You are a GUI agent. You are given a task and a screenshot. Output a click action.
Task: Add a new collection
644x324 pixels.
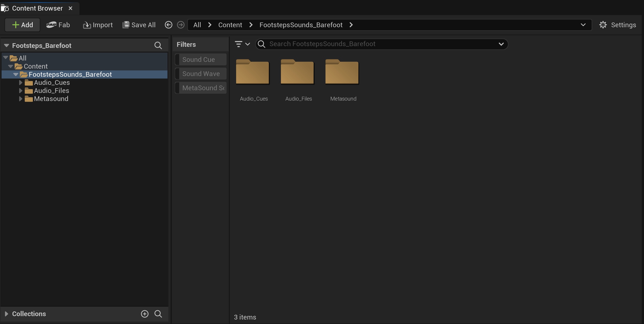tap(145, 314)
